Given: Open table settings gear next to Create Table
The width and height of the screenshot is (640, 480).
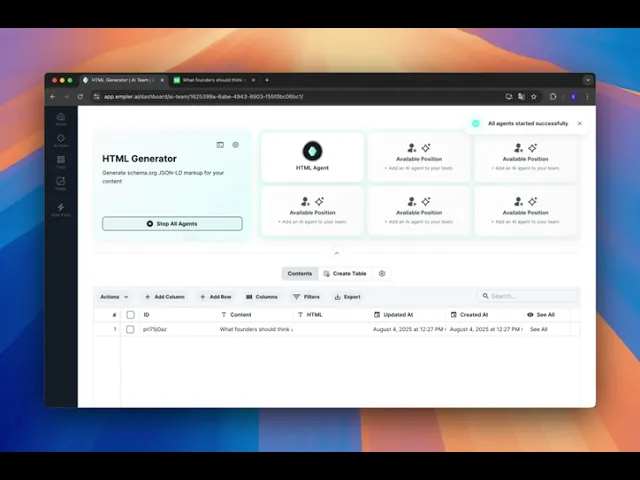Looking at the screenshot, I should pyautogui.click(x=382, y=273).
